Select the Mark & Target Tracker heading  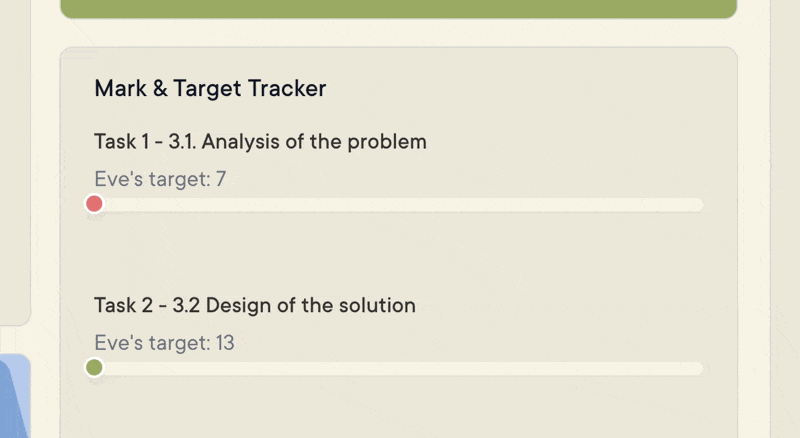tap(210, 88)
